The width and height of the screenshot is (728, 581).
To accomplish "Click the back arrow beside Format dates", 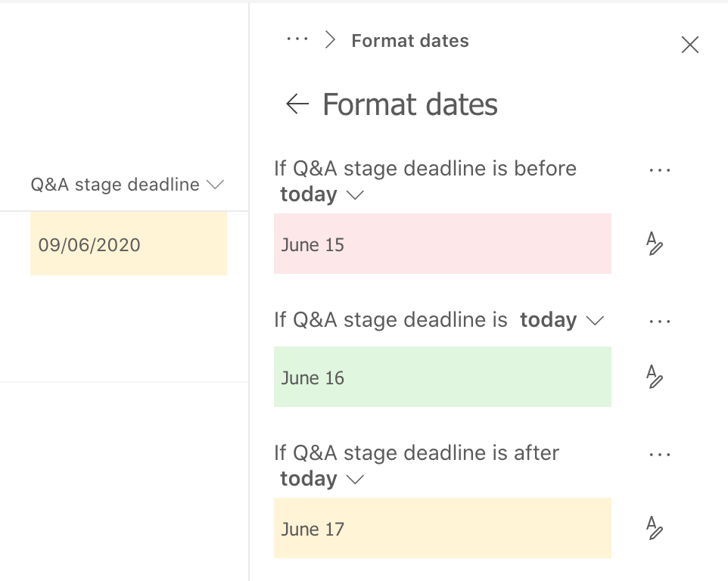I will point(297,104).
